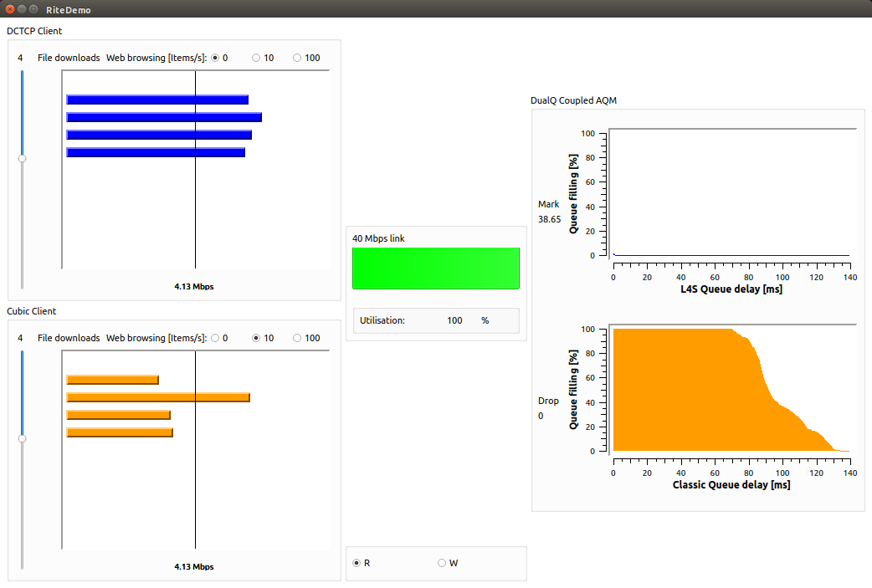This screenshot has width=872, height=588.
Task: Maximize the RiteDemo window
Action: 33,9
